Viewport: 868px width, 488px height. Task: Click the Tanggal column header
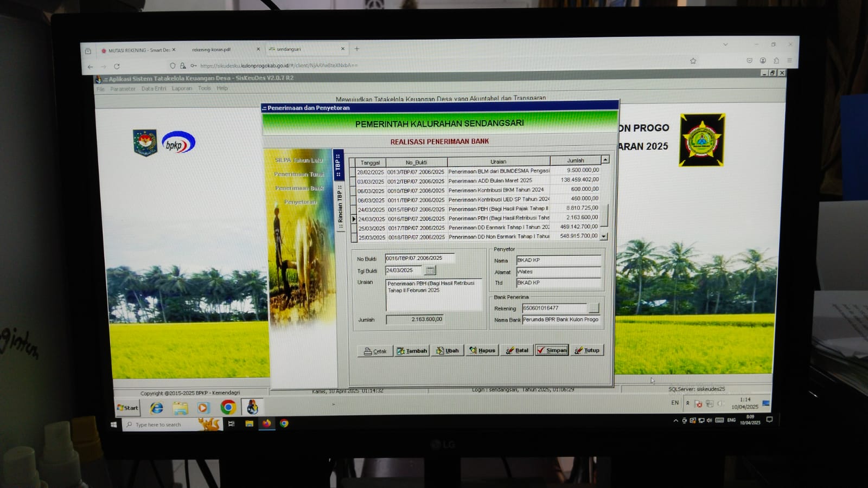[x=371, y=162]
